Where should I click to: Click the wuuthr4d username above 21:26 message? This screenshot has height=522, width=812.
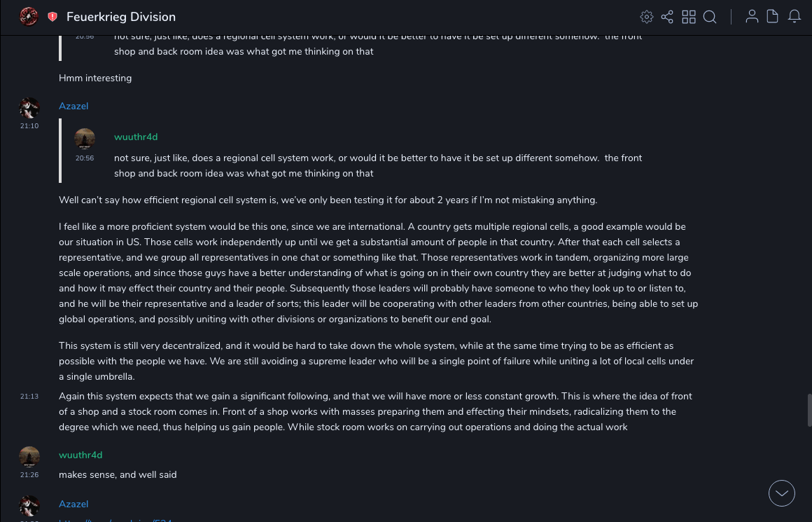pyautogui.click(x=80, y=455)
